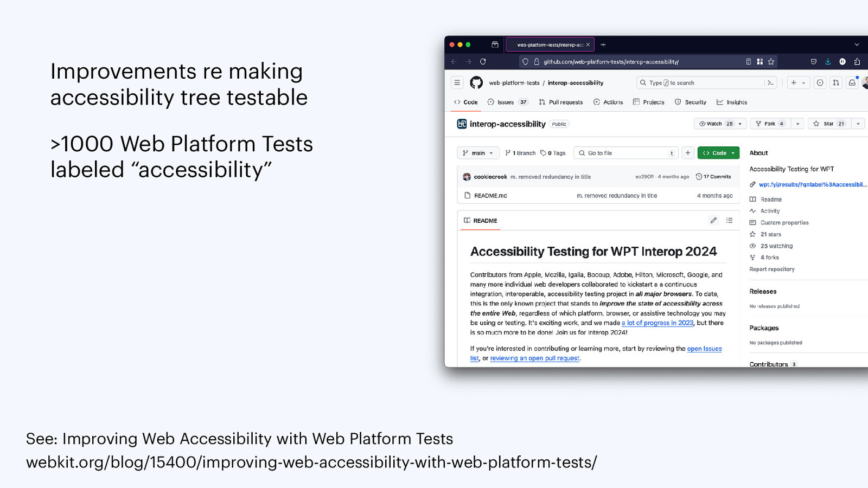The image size is (868, 488).
Task: Open the main branch selector dropdown
Action: pyautogui.click(x=478, y=153)
